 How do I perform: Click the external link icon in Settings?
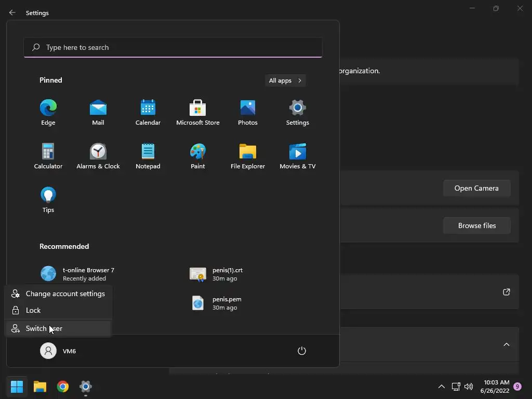pos(506,292)
